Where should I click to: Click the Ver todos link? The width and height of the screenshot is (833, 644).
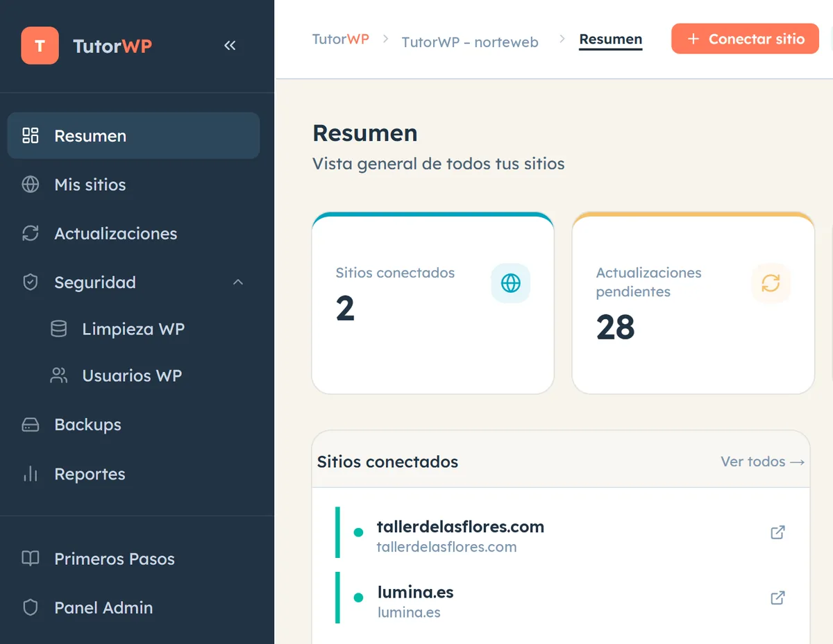point(762,461)
